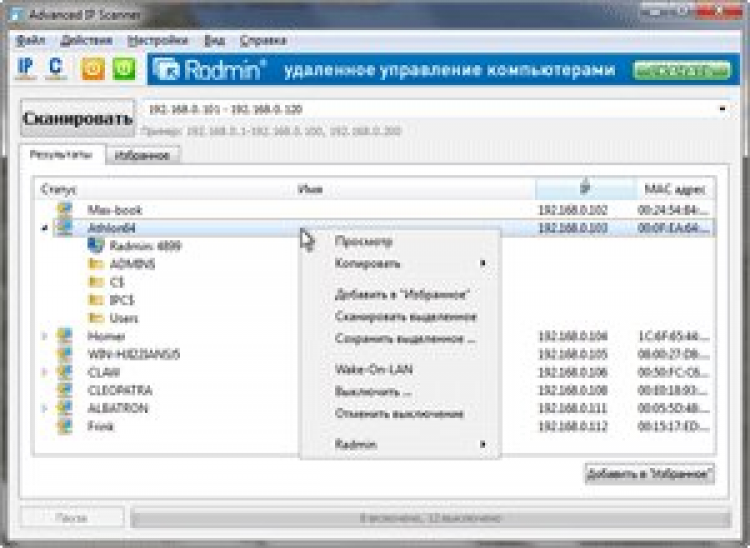
Task: Sort by the Имя column header
Action: pos(310,189)
